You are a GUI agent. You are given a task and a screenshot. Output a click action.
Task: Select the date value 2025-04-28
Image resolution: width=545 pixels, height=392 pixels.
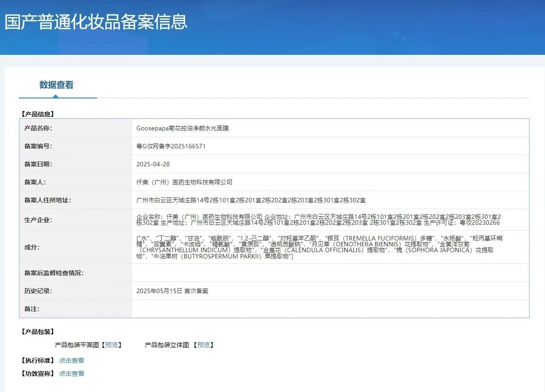153,164
